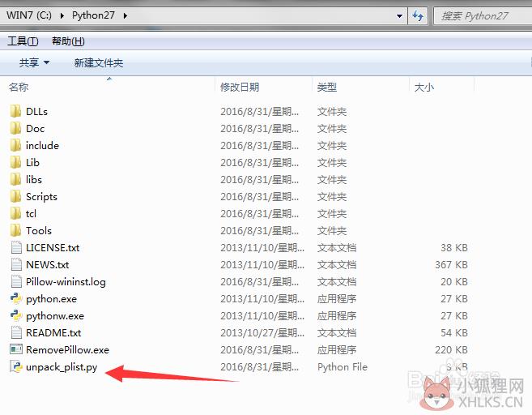Image resolution: width=532 pixels, height=415 pixels.
Task: Select the Doc file name
Action: pos(35,129)
